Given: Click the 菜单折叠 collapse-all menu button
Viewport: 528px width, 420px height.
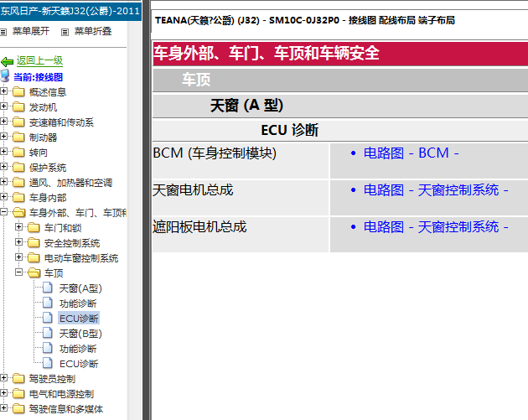Looking at the screenshot, I should point(92,31).
